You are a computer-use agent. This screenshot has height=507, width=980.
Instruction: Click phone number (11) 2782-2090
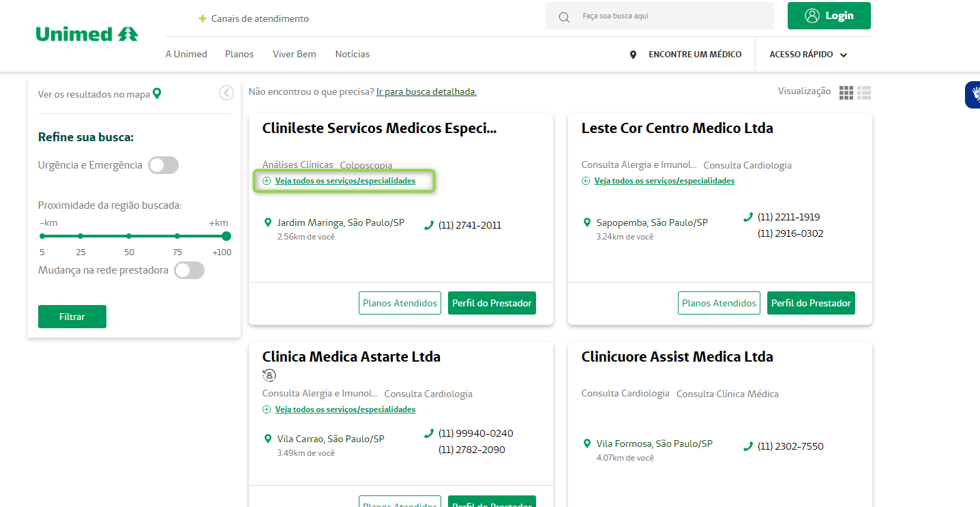(472, 450)
